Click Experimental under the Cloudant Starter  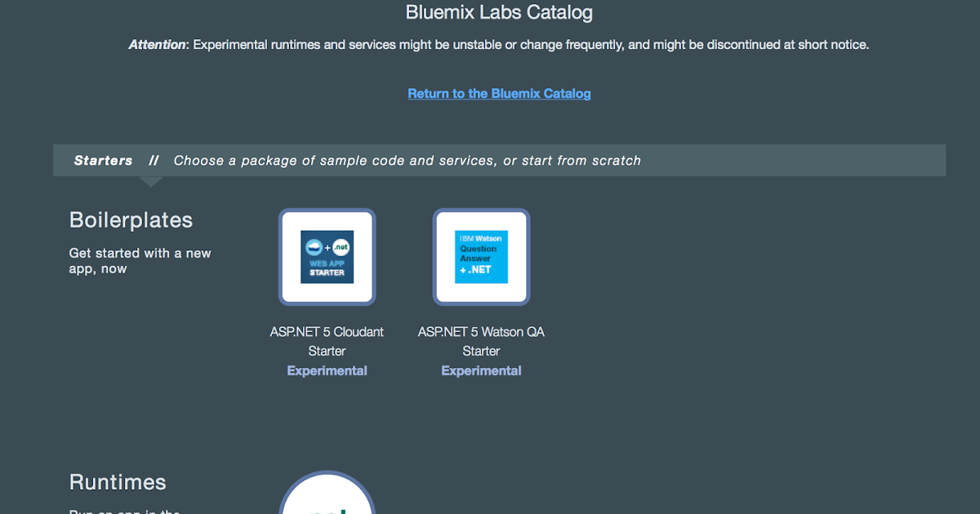[327, 370]
